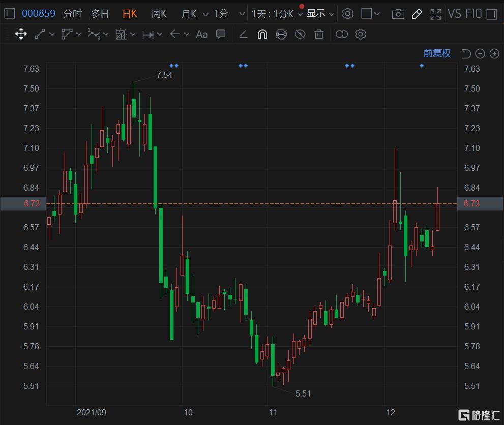
Task: Open the 显示 display dropdown
Action: [320, 14]
